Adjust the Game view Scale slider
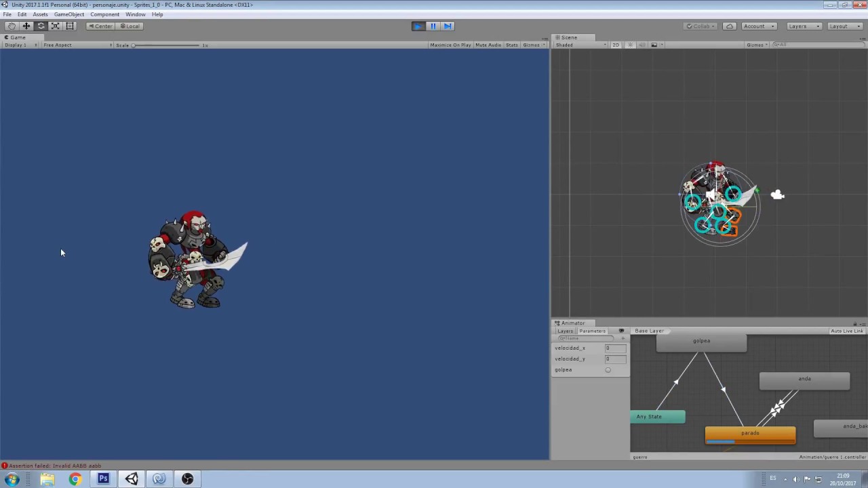868x488 pixels. [x=167, y=45]
